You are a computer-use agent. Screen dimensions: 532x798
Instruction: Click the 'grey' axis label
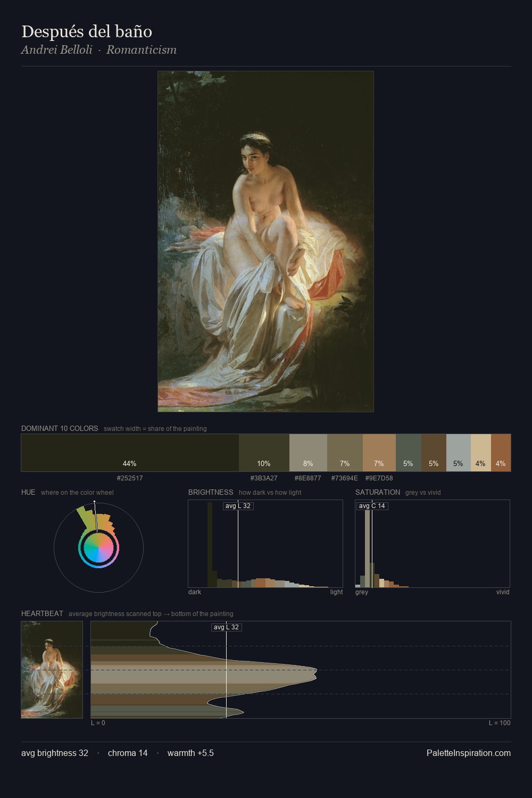(362, 592)
